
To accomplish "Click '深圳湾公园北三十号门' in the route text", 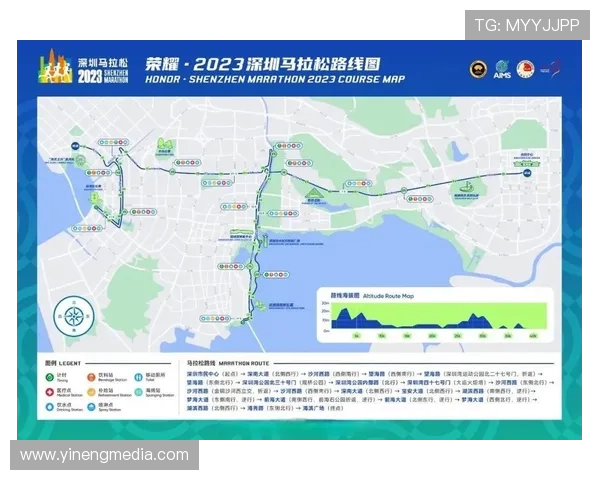I will [x=269, y=382].
